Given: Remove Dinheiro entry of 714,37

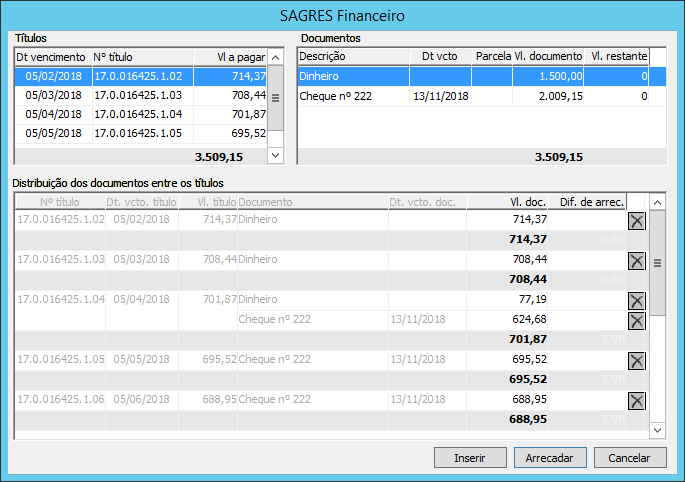Looking at the screenshot, I should coord(636,220).
